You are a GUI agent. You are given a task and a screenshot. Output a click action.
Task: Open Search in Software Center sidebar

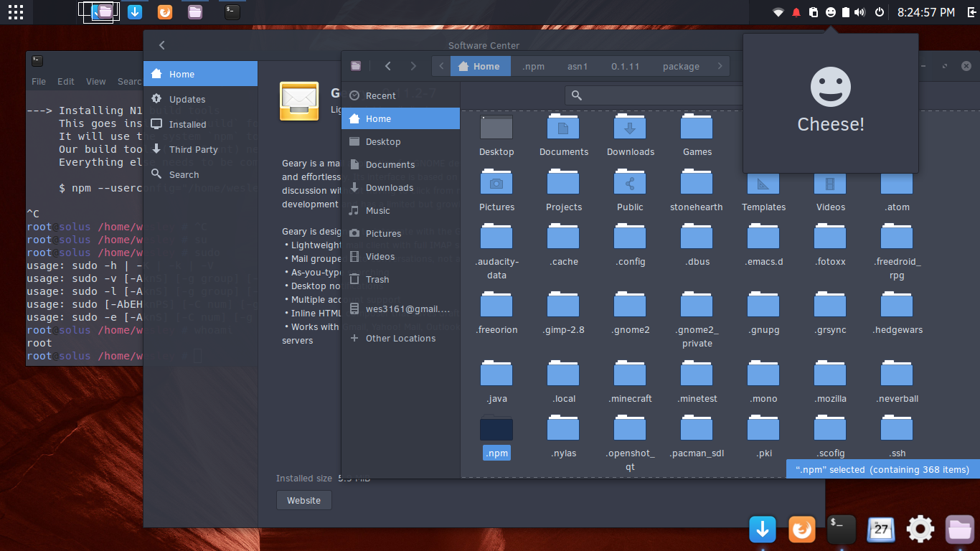click(x=200, y=174)
